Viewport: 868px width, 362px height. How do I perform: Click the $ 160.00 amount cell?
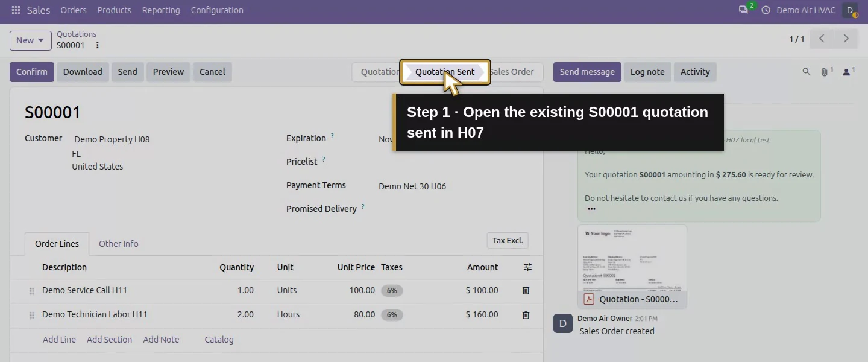tap(482, 314)
